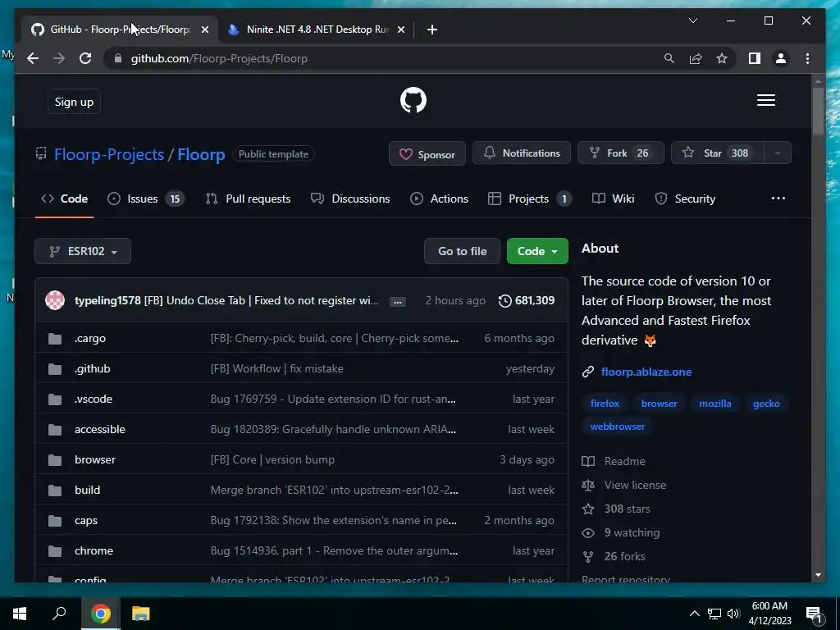Open taskbar search magnifier
Viewport: 840px width, 630px height.
pyautogui.click(x=59, y=614)
